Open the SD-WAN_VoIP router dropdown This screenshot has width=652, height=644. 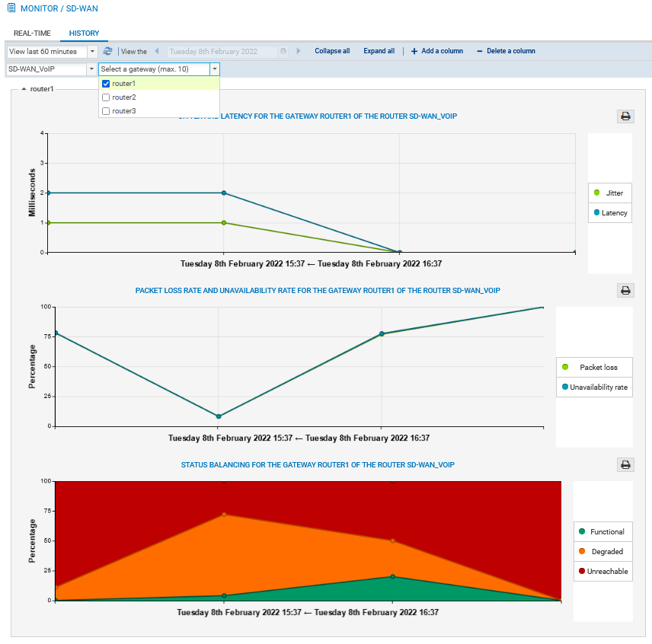tap(91, 69)
